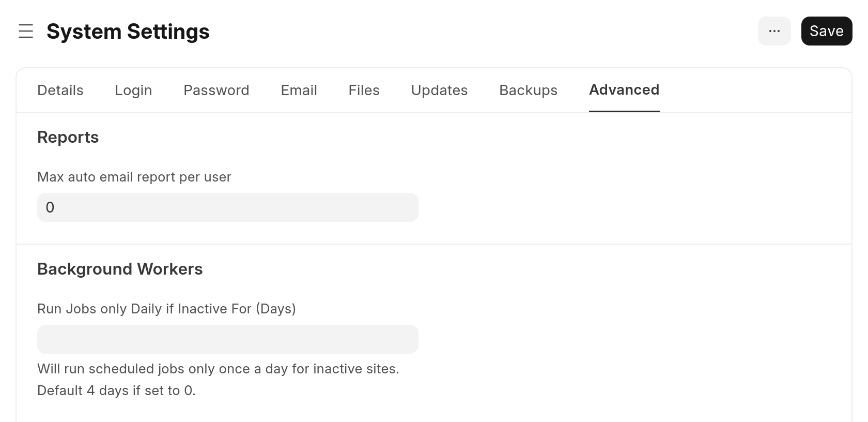The height and width of the screenshot is (422, 868).
Task: Go to the Password tab
Action: (x=216, y=91)
